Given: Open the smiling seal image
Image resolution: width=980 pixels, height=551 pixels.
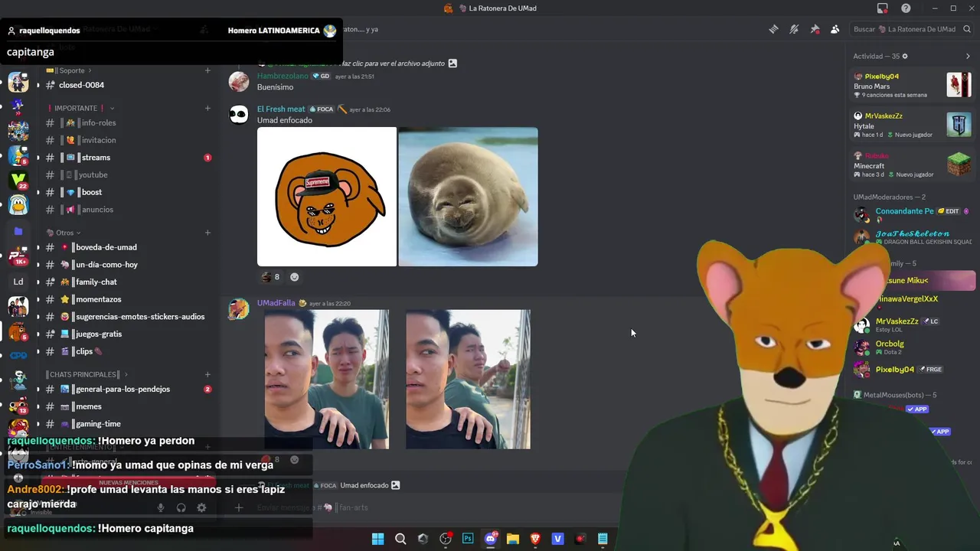Looking at the screenshot, I should pyautogui.click(x=468, y=197).
